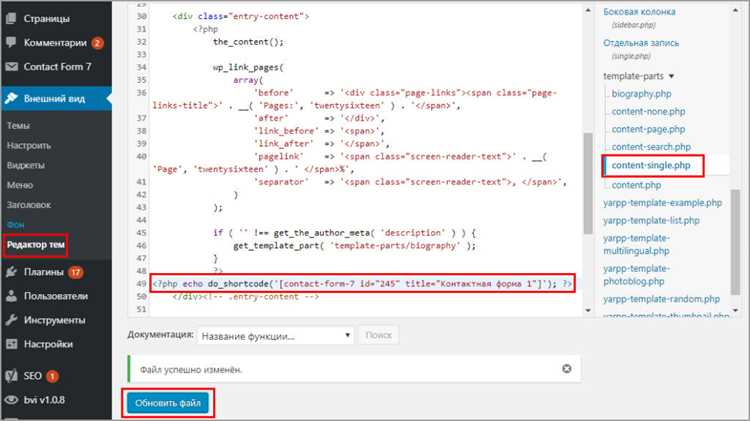Screen dimensions: 750x421
Task: Open biography.php file
Action: (641, 94)
